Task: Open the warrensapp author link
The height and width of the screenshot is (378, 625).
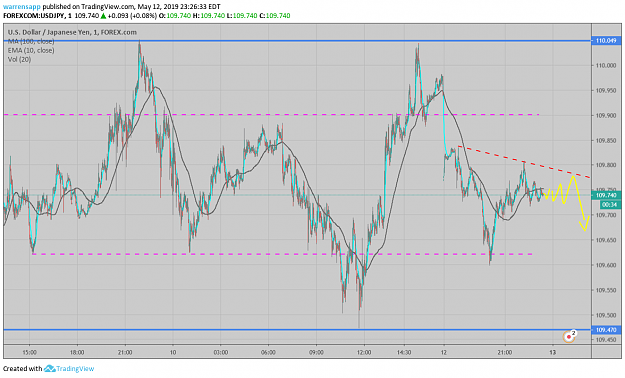Action: [22, 7]
